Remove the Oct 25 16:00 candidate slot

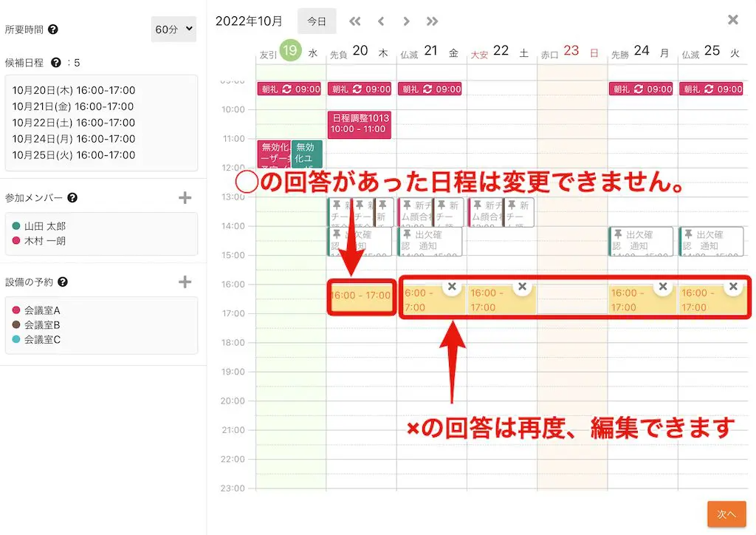733,287
